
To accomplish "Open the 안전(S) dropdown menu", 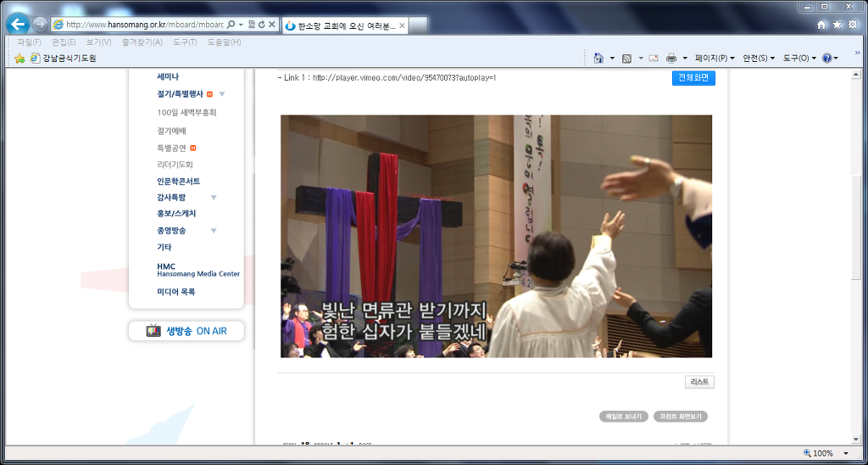I will pos(759,58).
